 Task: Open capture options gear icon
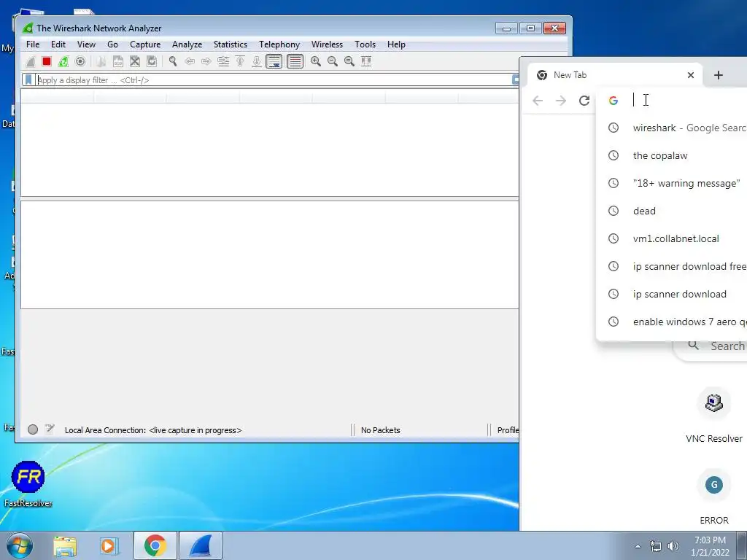(80, 61)
